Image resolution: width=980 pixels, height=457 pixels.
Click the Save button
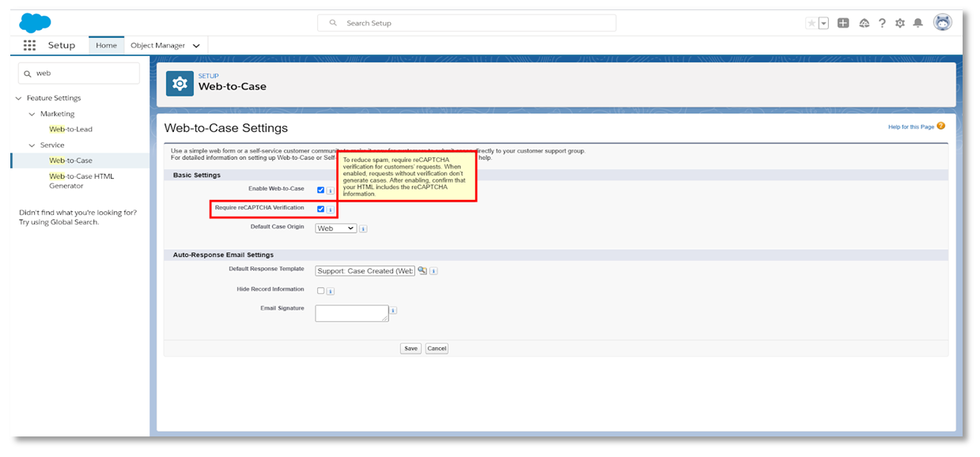[411, 349]
